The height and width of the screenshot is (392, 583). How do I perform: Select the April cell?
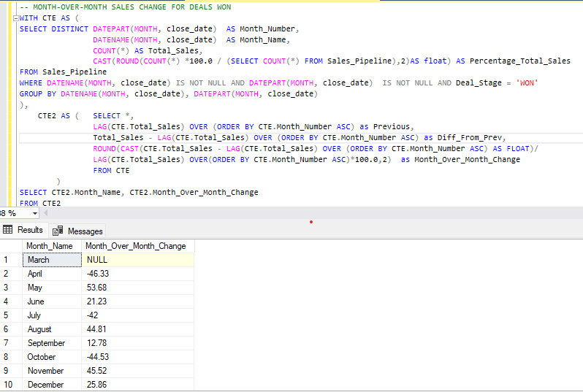tap(52, 274)
